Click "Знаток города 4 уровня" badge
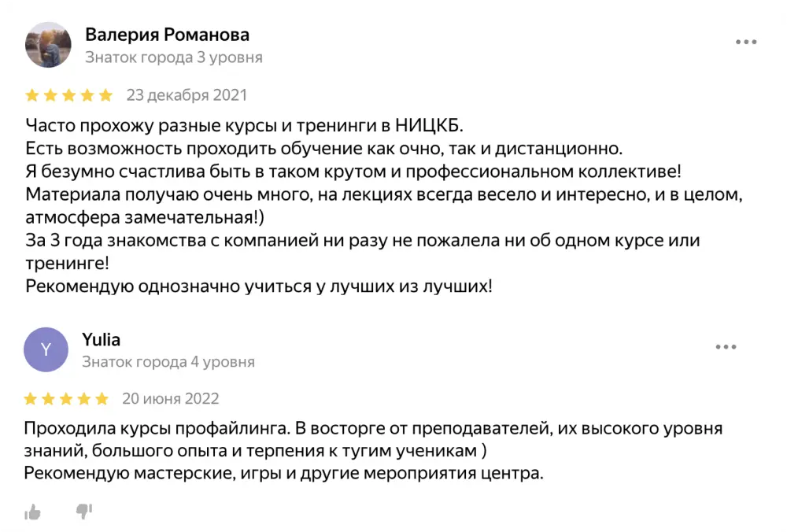This screenshot has height=532, width=787. point(168,362)
